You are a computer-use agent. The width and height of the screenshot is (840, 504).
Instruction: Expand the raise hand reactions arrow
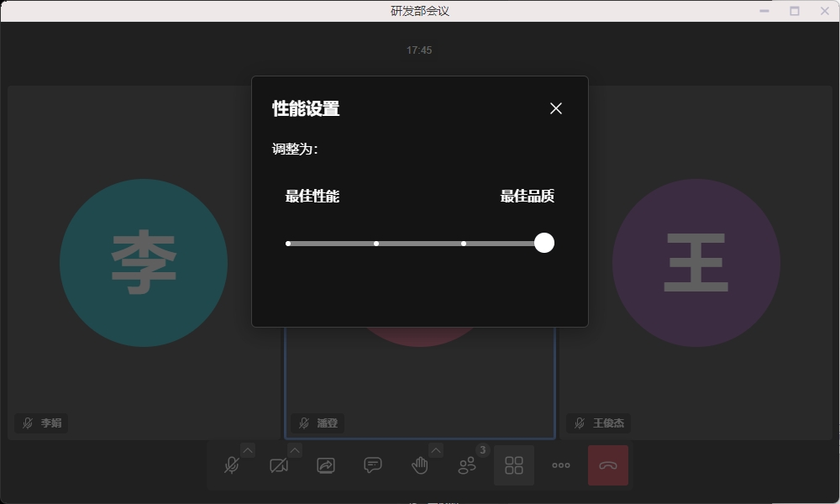(436, 450)
